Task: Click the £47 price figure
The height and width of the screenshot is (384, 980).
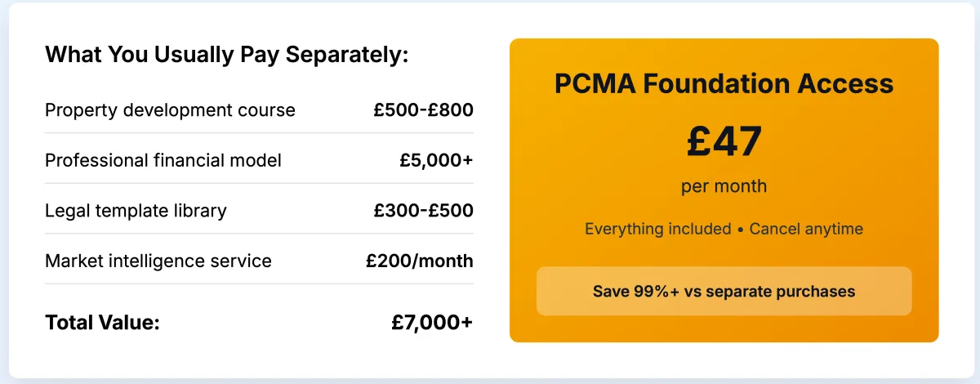Action: tap(724, 141)
